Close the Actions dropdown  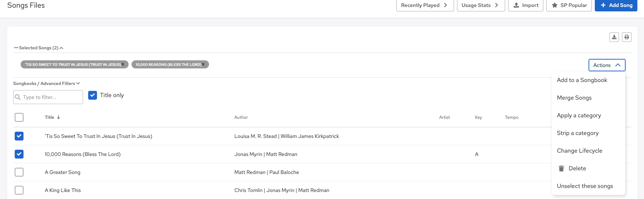(x=607, y=65)
